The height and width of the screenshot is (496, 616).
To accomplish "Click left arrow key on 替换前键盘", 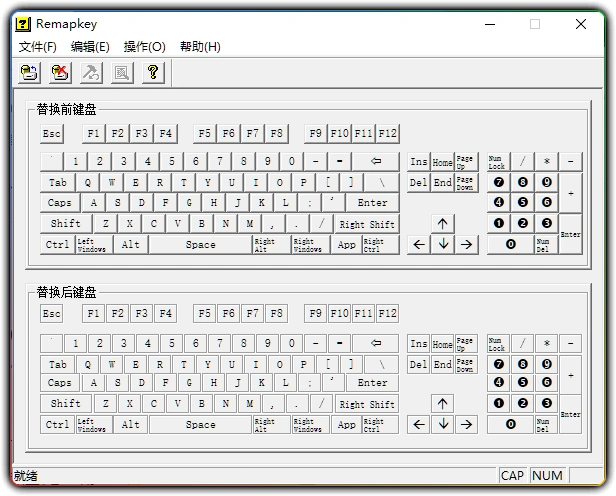I will tap(419, 245).
